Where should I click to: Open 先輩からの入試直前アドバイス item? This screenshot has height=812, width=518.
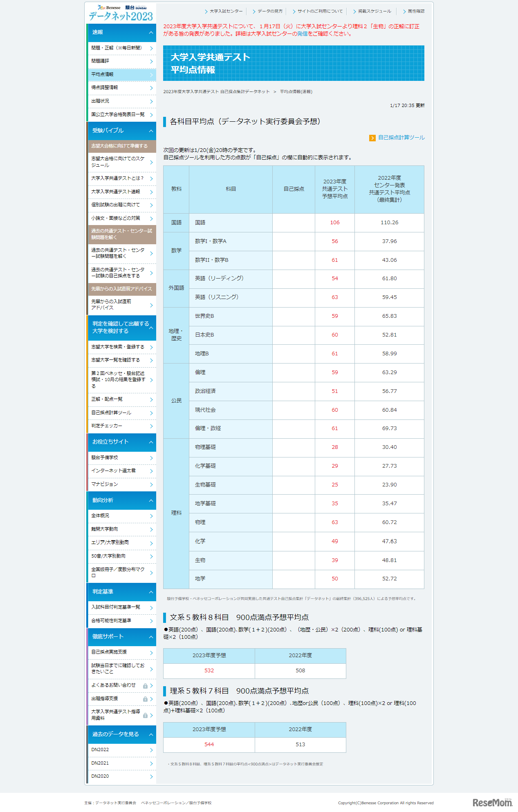coord(121,305)
